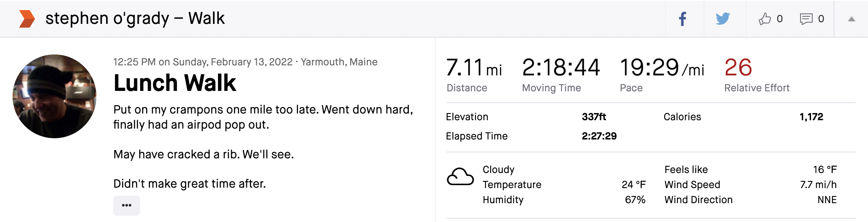This screenshot has height=222, width=868.
Task: Click the 'stephen o'grady – Walk' header title
Action: [x=135, y=18]
